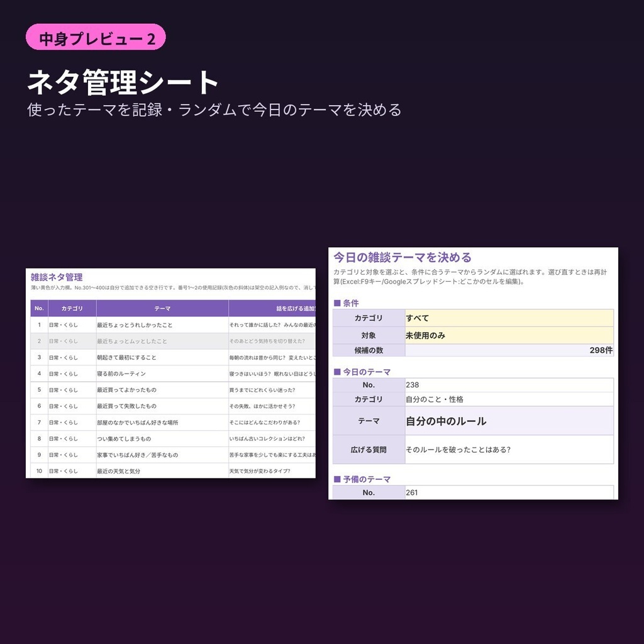
Task: Click the question 買うまでにどれくらい迷った?
Action: click(x=262, y=390)
